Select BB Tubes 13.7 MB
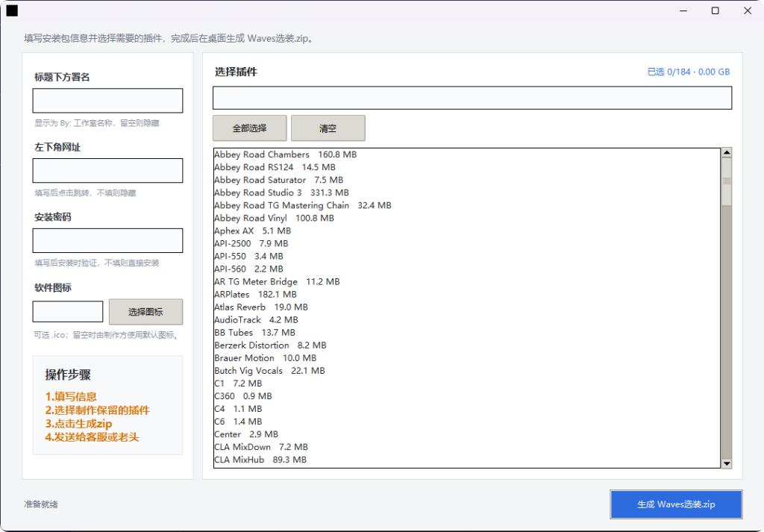Screen dimensions: 764x532 pos(467,332)
